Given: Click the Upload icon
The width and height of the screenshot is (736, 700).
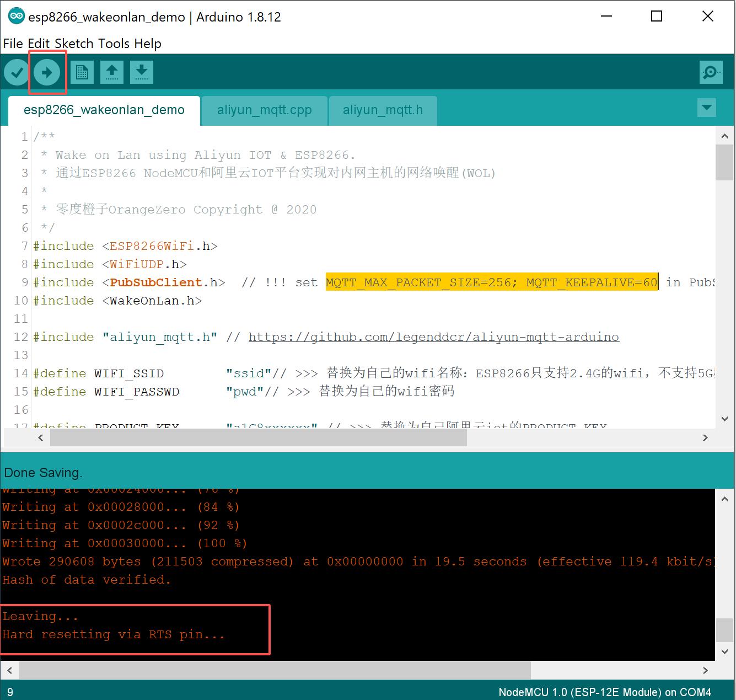Looking at the screenshot, I should point(47,72).
